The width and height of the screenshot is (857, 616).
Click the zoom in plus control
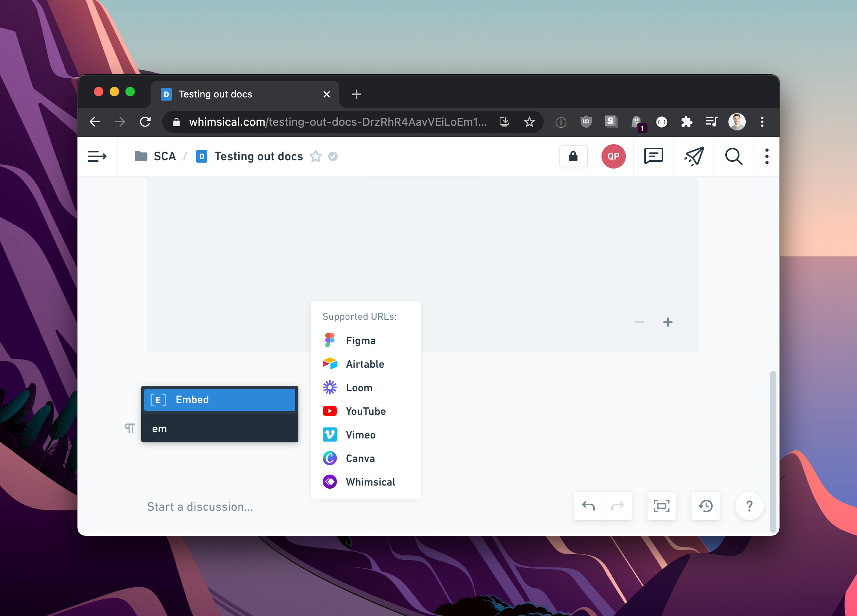[668, 323]
